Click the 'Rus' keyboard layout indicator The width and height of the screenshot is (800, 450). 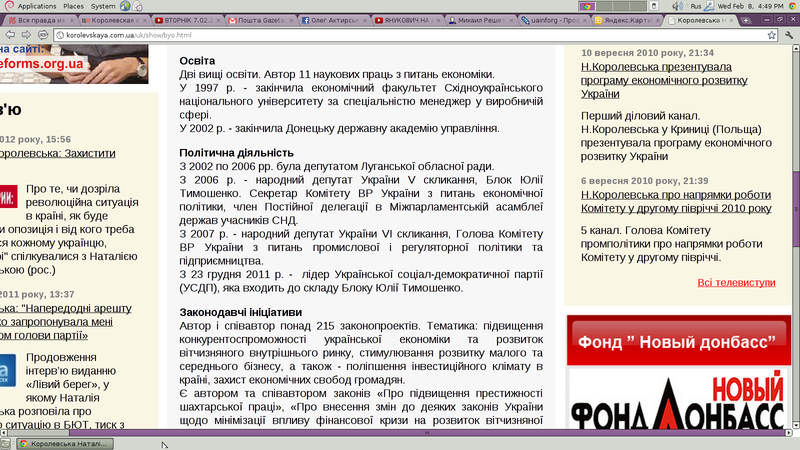pyautogui.click(x=695, y=6)
